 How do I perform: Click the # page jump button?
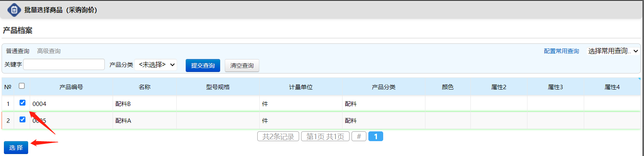(x=359, y=136)
